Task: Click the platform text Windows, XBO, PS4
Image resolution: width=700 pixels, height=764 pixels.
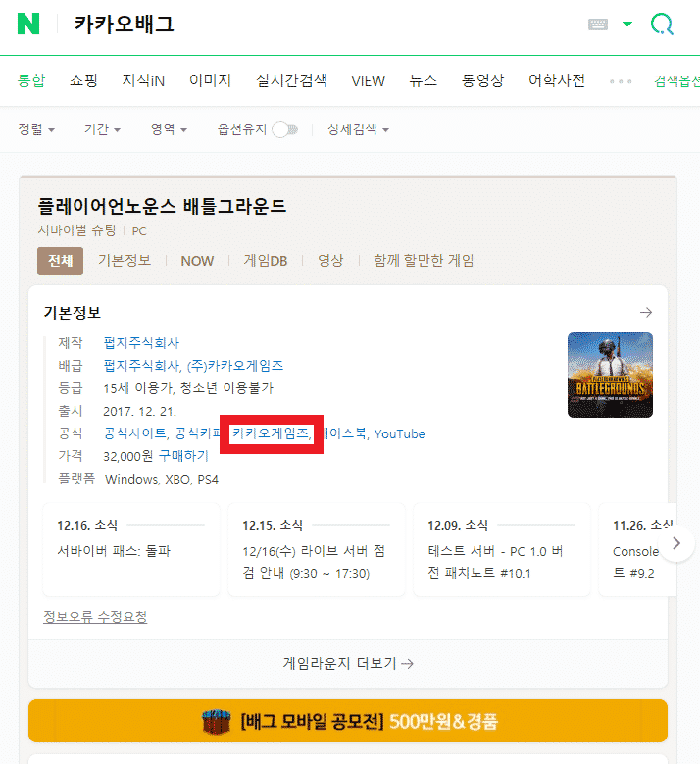Action: click(162, 479)
